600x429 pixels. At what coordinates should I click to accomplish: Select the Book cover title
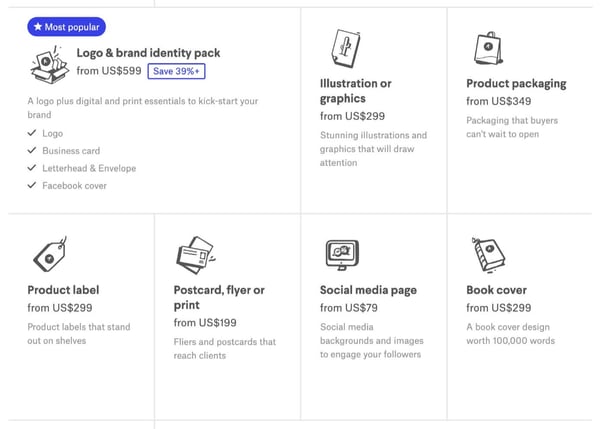[496, 290]
